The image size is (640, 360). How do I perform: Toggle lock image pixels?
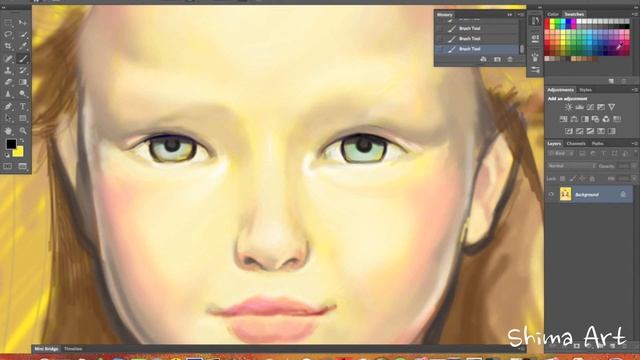point(572,179)
